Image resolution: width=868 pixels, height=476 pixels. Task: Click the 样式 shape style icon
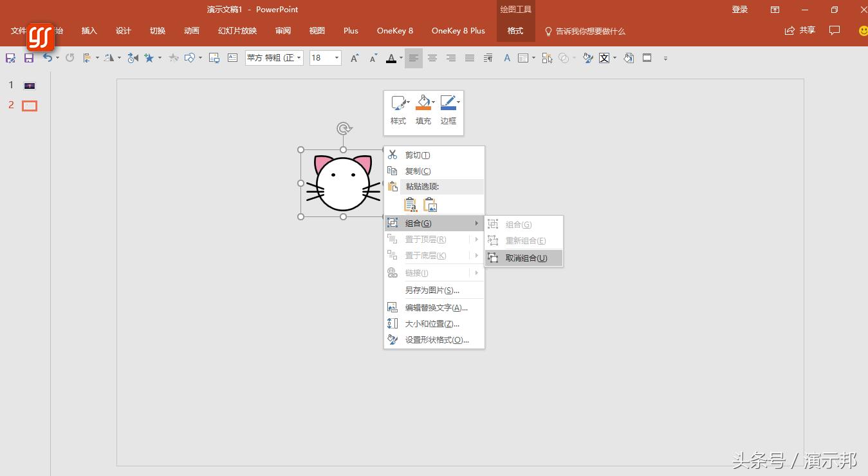pos(398,104)
